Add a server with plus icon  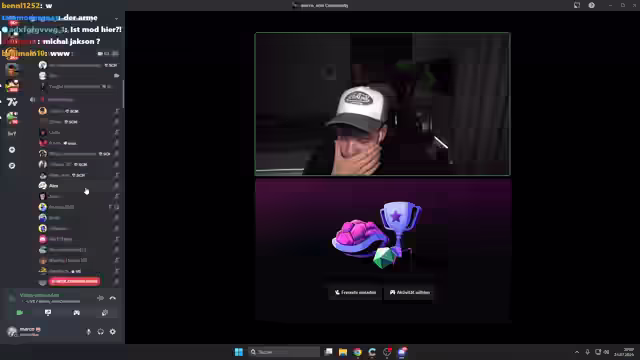pyautogui.click(x=12, y=150)
